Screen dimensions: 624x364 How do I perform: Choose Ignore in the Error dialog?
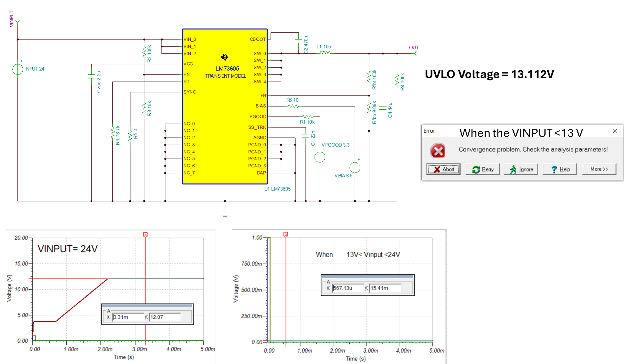coord(521,169)
